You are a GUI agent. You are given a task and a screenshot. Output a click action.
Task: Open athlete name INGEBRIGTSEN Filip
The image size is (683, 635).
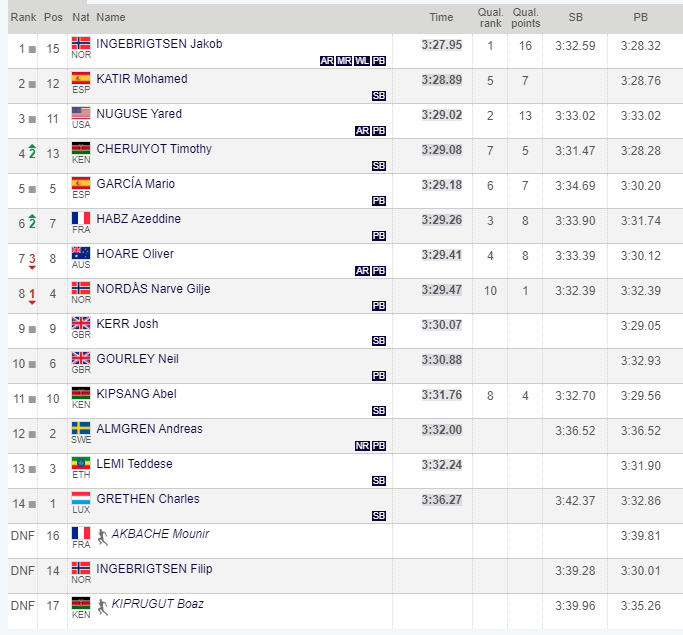(154, 569)
